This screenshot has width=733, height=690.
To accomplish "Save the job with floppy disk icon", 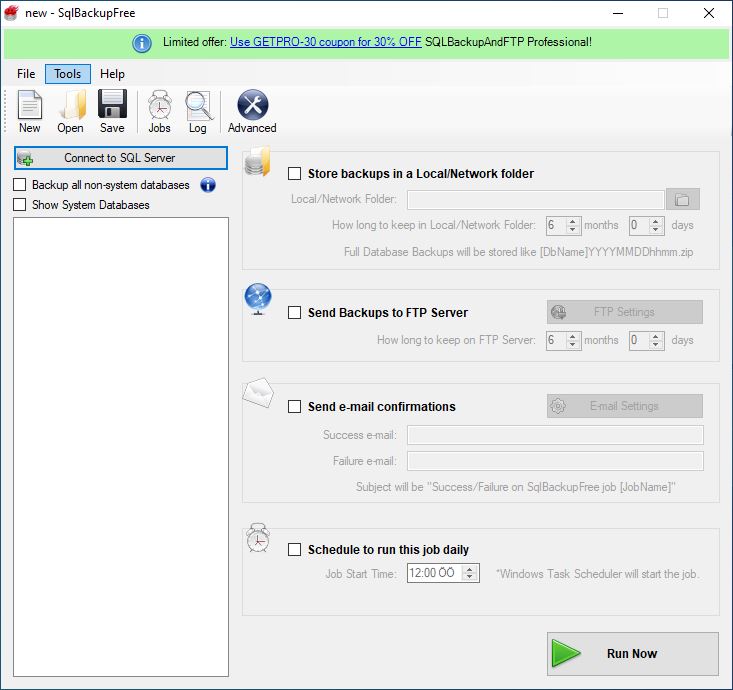I will 112,111.
